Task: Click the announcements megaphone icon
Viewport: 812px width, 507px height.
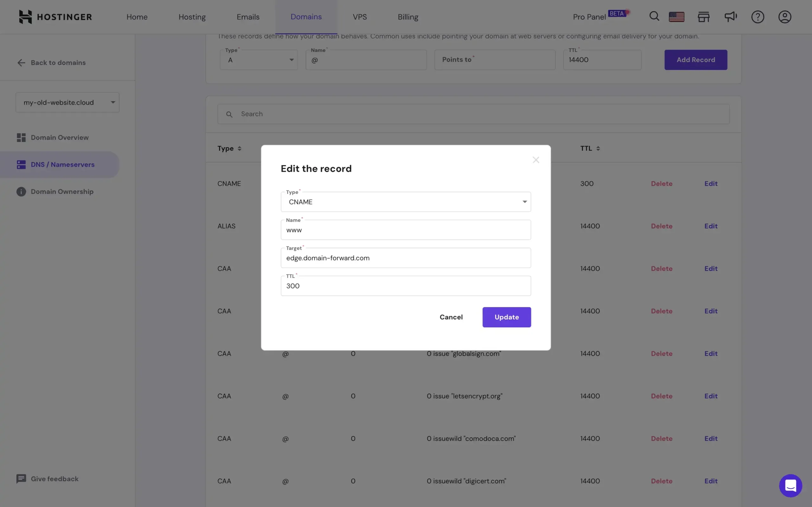Action: 730,17
